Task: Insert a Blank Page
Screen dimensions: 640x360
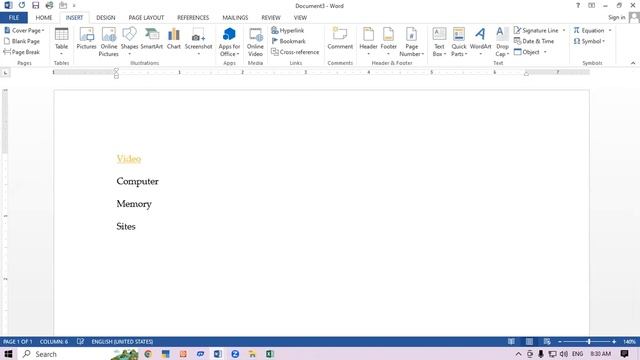Action: click(x=22, y=41)
